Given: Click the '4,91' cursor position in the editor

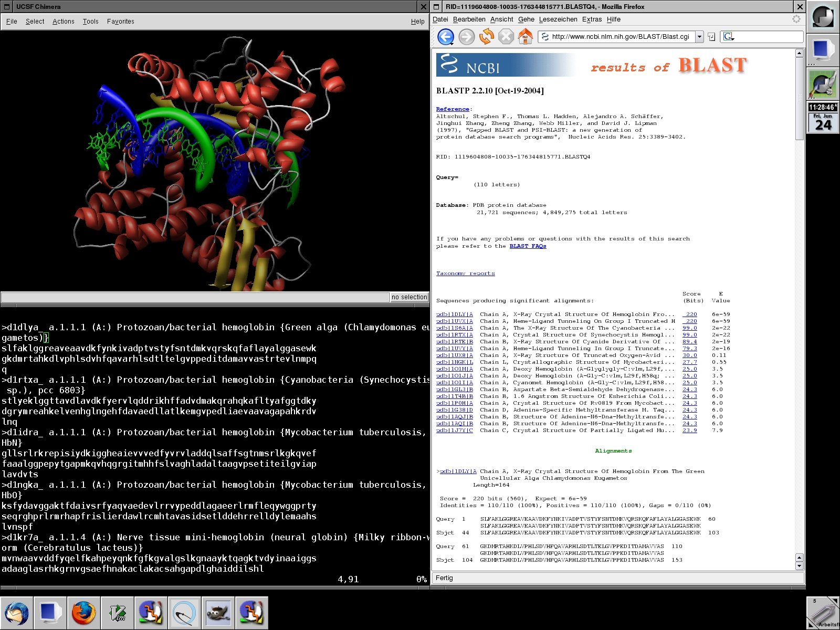Looking at the screenshot, I should [348, 579].
